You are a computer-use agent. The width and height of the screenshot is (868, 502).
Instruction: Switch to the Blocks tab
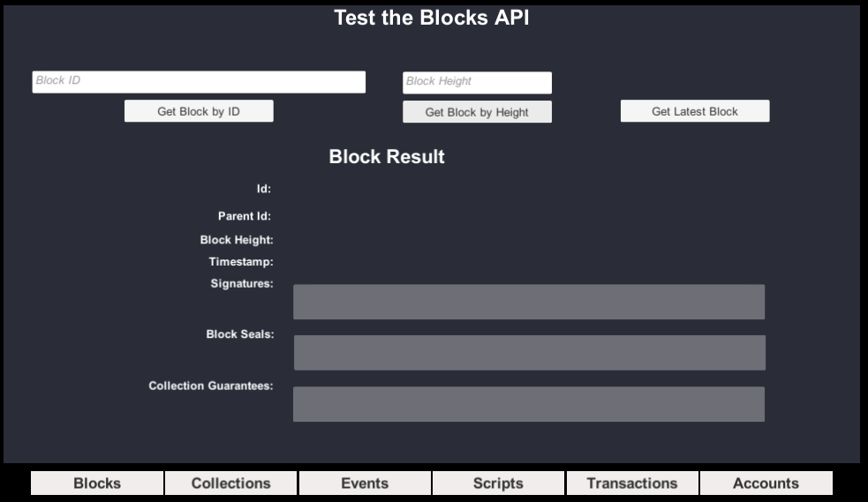pos(97,483)
